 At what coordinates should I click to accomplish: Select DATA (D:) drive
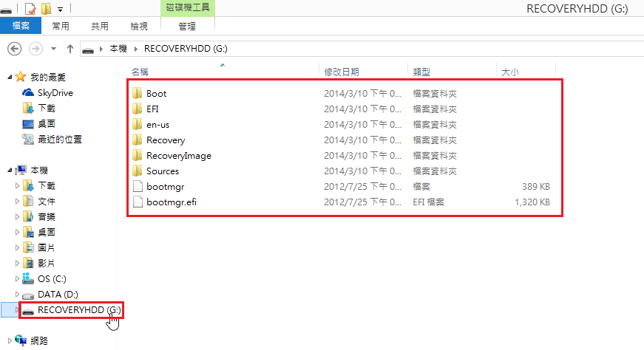tap(58, 295)
